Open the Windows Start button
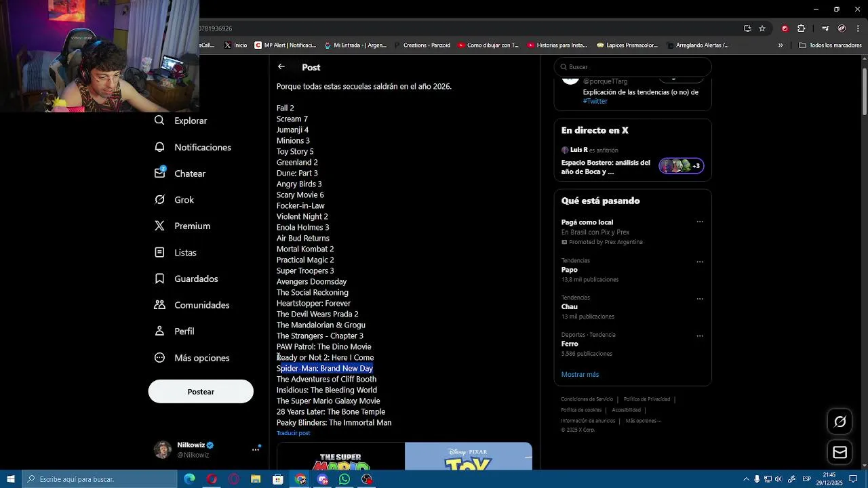Screen dimensions: 868x488 click(x=10, y=479)
